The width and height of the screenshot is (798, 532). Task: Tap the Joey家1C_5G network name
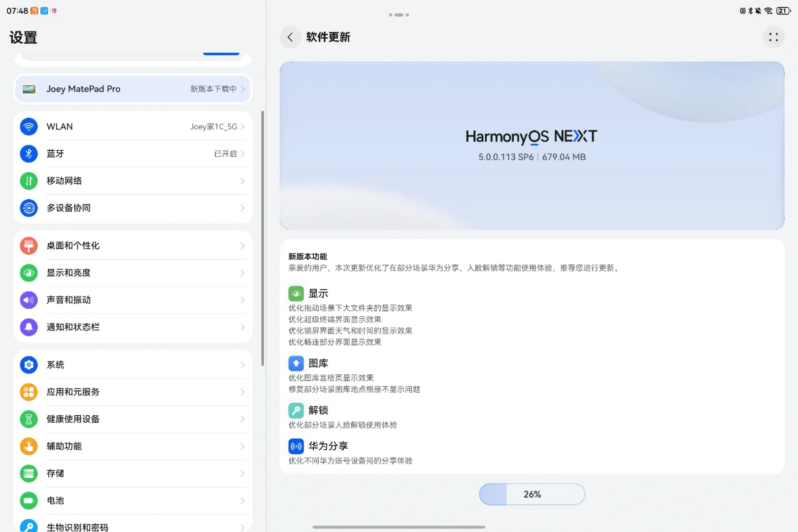click(x=213, y=127)
